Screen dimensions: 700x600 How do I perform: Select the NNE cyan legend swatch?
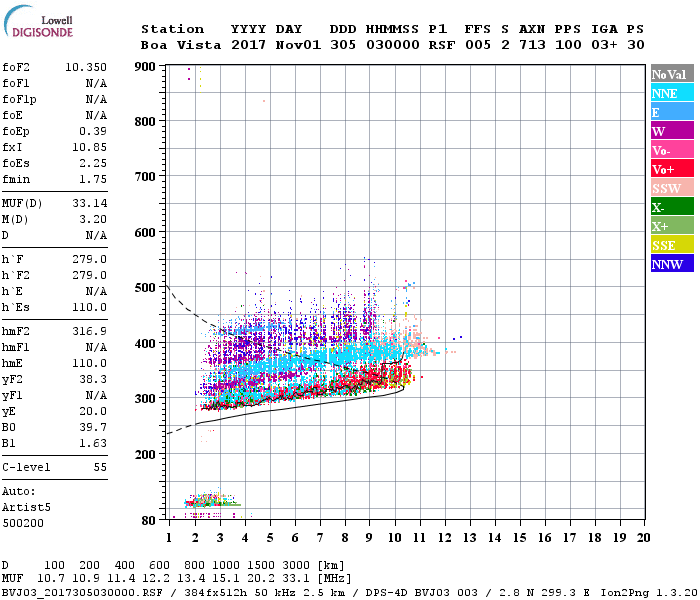click(672, 93)
